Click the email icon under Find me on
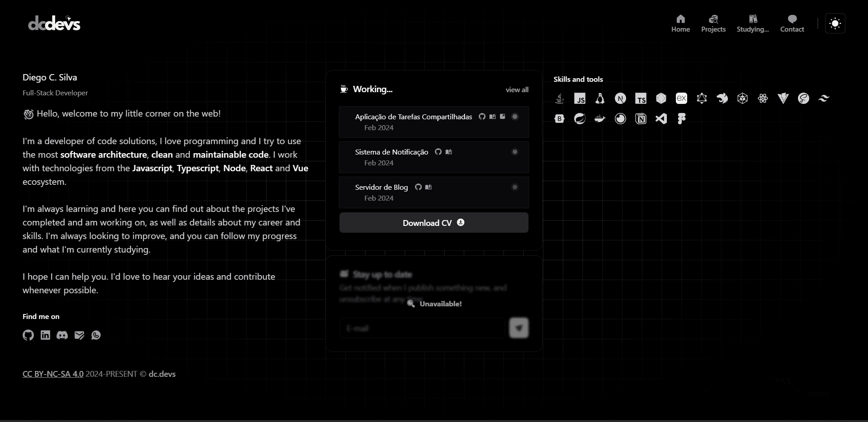The height and width of the screenshot is (422, 868). tap(79, 335)
